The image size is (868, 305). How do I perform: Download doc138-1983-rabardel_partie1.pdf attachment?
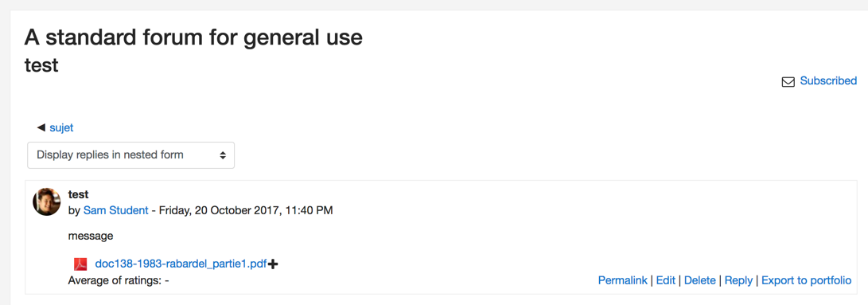pos(181,264)
